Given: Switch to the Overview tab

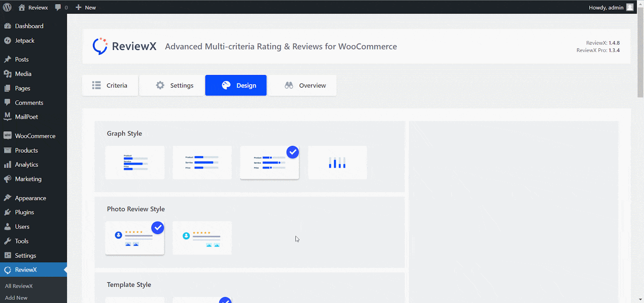Looking at the screenshot, I should [x=305, y=85].
